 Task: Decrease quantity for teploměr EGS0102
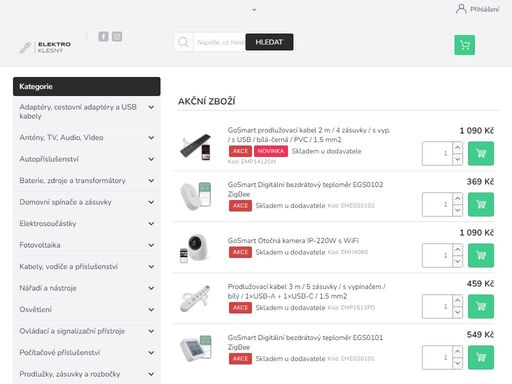click(458, 210)
